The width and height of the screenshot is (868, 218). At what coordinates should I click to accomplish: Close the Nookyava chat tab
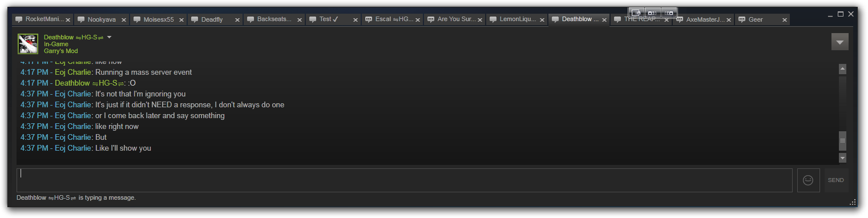pyautogui.click(x=123, y=19)
